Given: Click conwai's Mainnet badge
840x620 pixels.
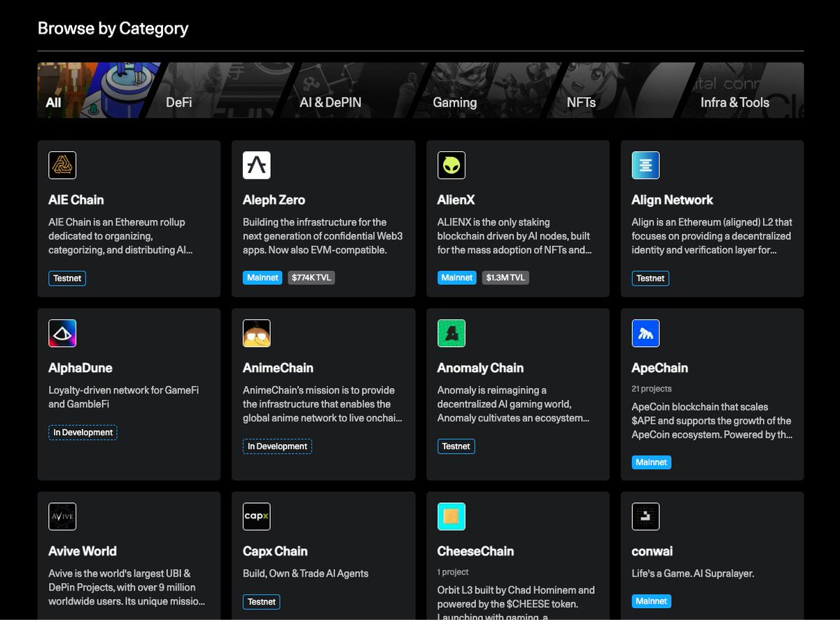Looking at the screenshot, I should pos(651,601).
